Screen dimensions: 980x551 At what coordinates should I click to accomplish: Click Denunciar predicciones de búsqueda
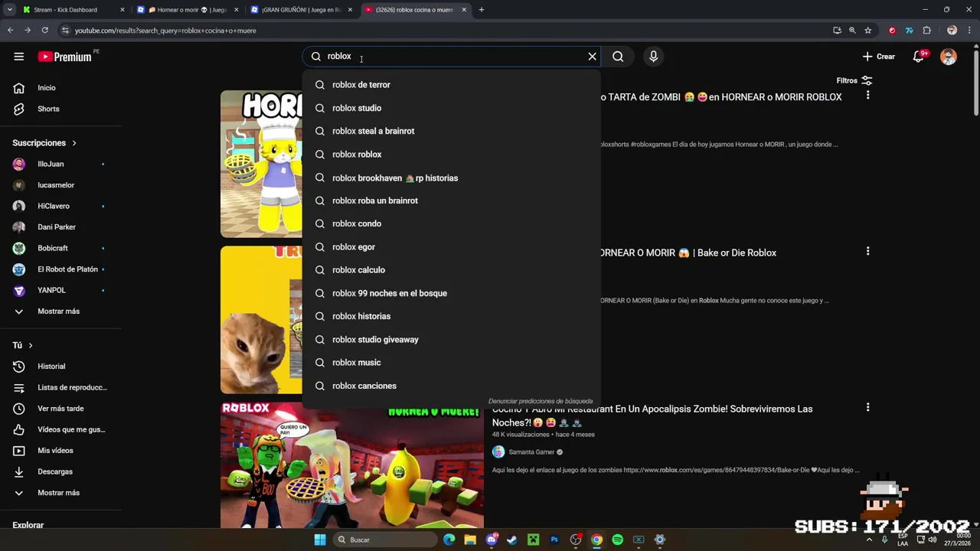tap(541, 401)
